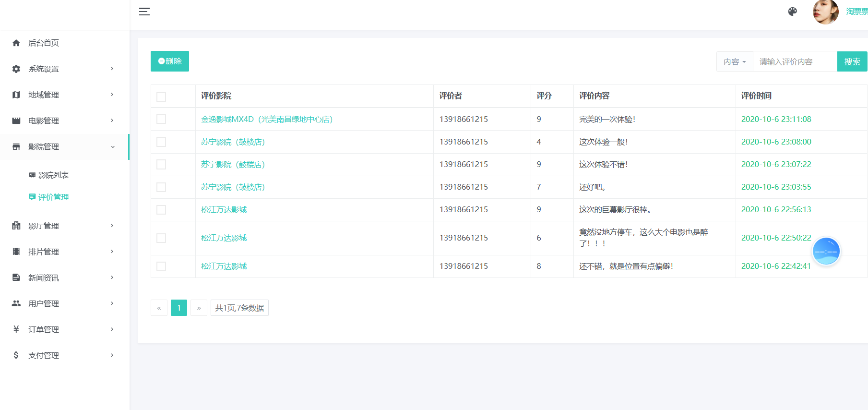Click the gear icon for 系统设置
The image size is (868, 410).
[x=16, y=69]
